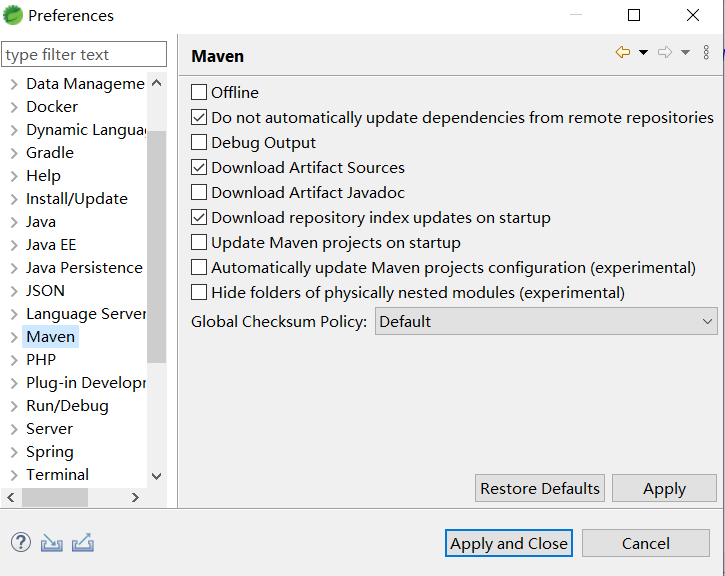Toggle Download Artifact Sources checkbox

[x=199, y=168]
